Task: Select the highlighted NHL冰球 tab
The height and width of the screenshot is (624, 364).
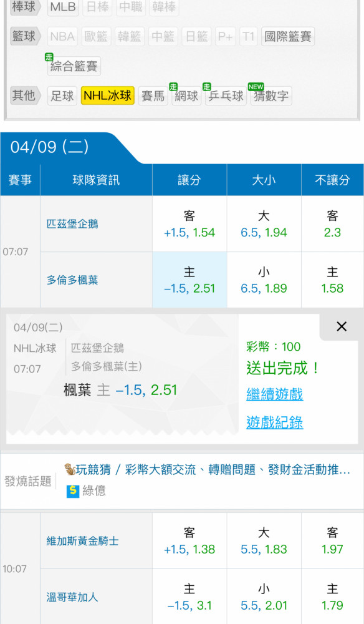Action: [107, 95]
